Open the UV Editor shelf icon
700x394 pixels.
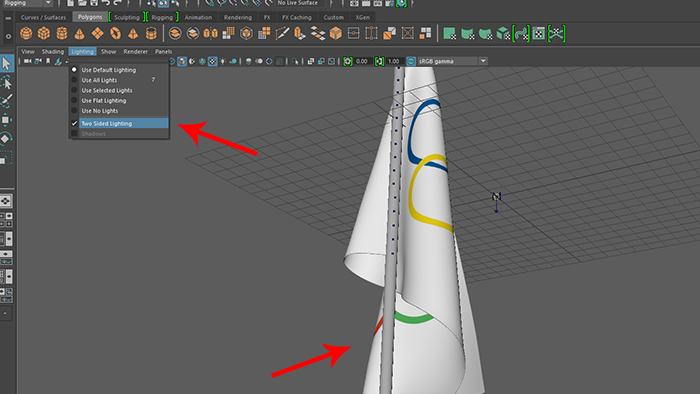[x=539, y=33]
